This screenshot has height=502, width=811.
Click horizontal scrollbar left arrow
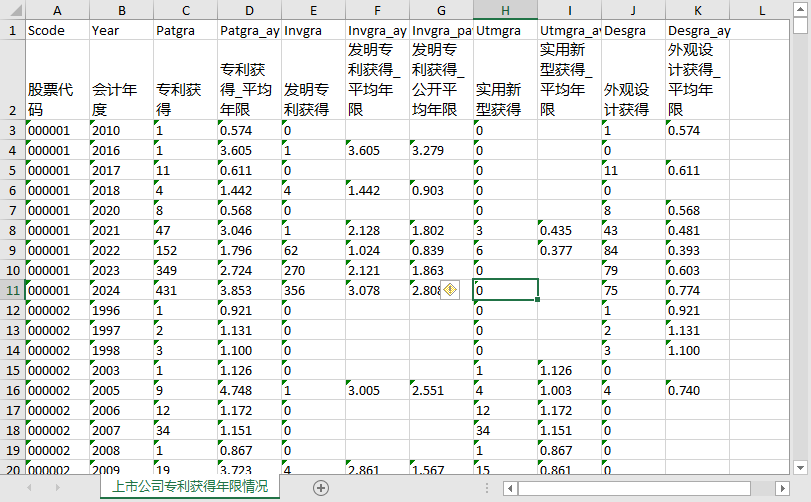pos(510,488)
